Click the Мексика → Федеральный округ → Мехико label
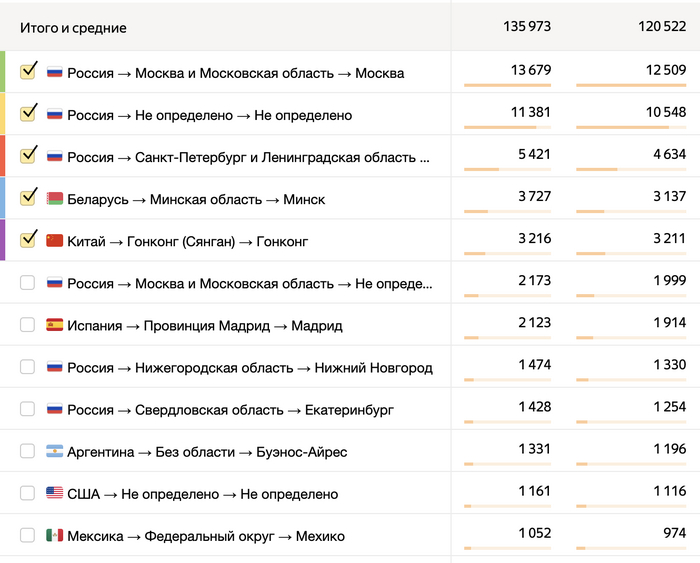 point(206,536)
